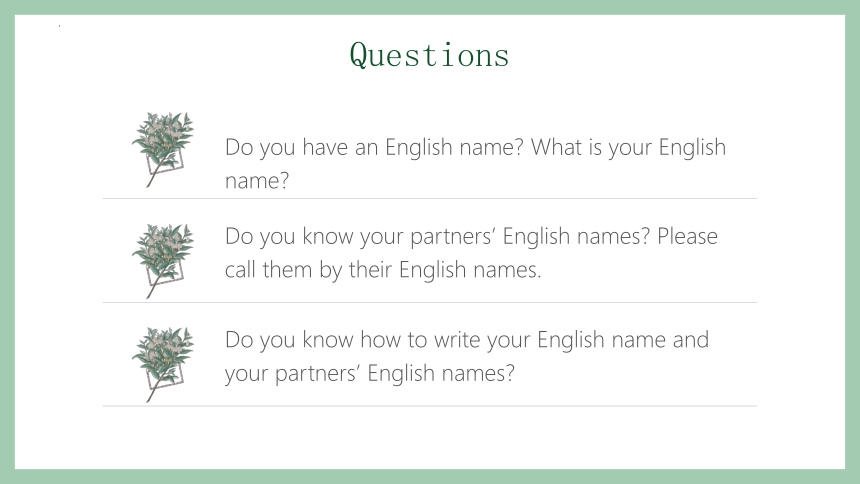Click the line "call them by their English names."
The width and height of the screenshot is (860, 484).
(383, 269)
